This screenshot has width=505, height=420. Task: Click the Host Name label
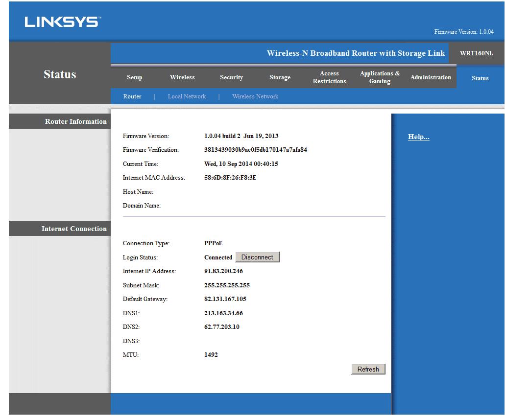[138, 192]
